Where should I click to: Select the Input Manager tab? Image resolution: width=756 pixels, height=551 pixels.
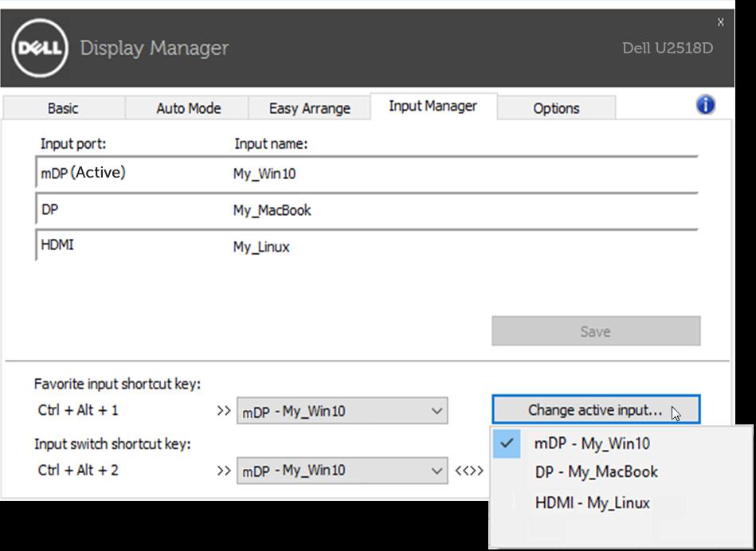[433, 106]
